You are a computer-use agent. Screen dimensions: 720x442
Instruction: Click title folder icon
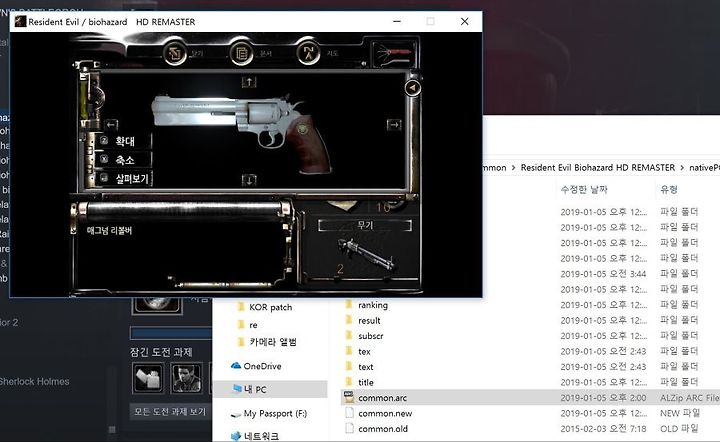tap(349, 382)
